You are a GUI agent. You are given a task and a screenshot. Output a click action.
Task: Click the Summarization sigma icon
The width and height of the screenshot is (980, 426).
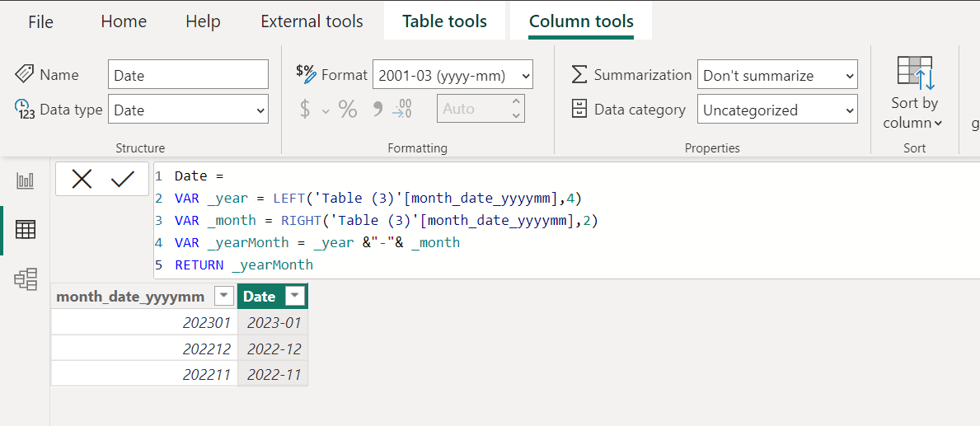pyautogui.click(x=579, y=75)
